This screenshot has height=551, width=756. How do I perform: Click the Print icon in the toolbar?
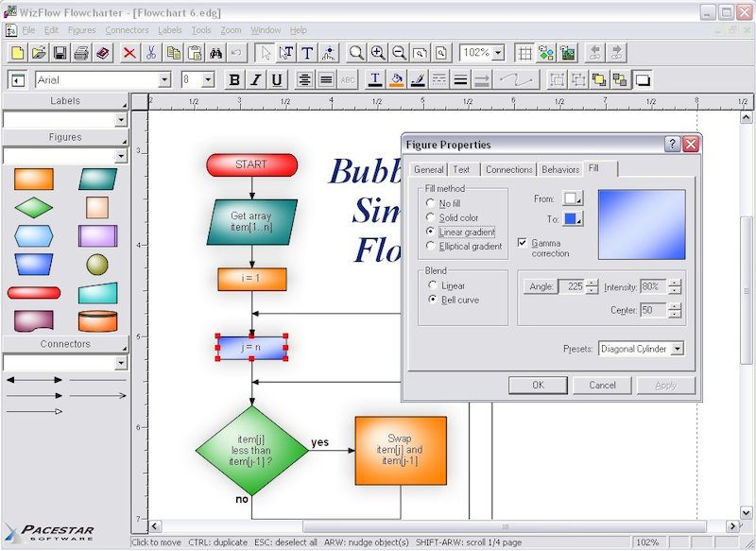tap(81, 54)
